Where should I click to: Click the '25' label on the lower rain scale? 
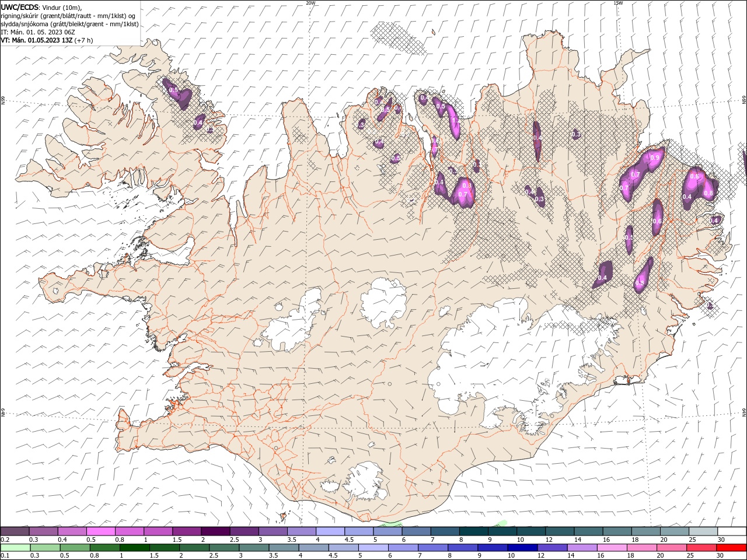point(689,555)
